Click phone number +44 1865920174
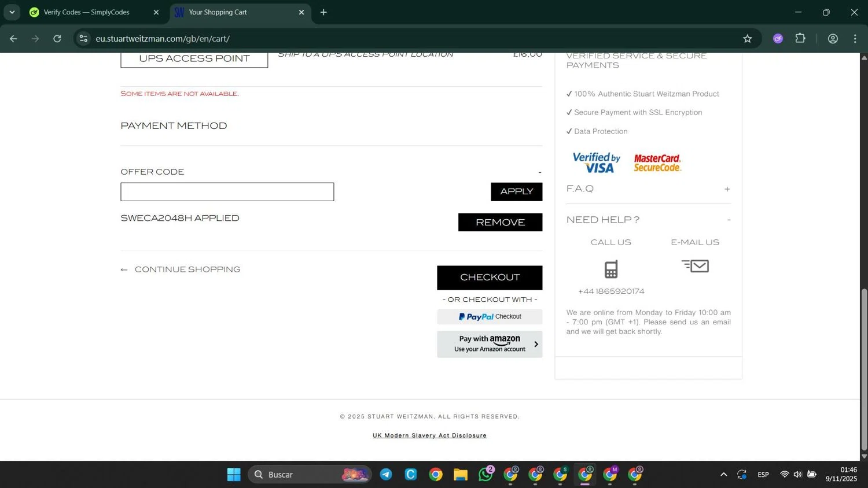Image resolution: width=868 pixels, height=488 pixels. pos(611,291)
